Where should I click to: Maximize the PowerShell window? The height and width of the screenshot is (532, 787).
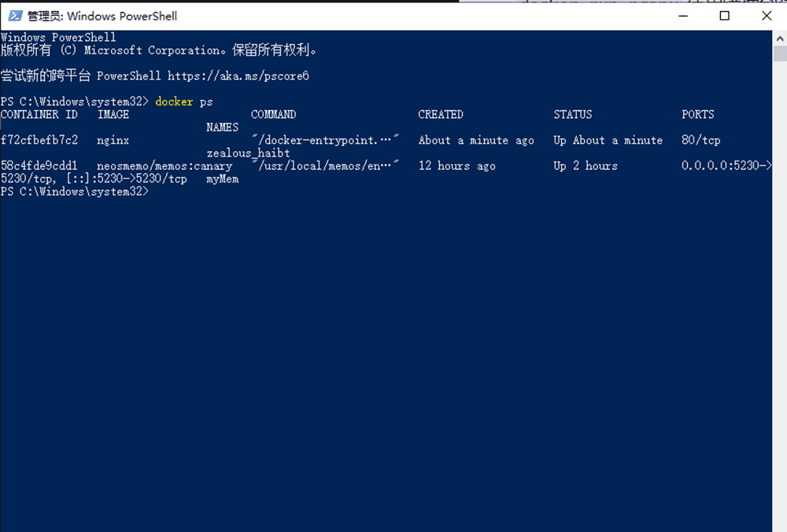725,16
